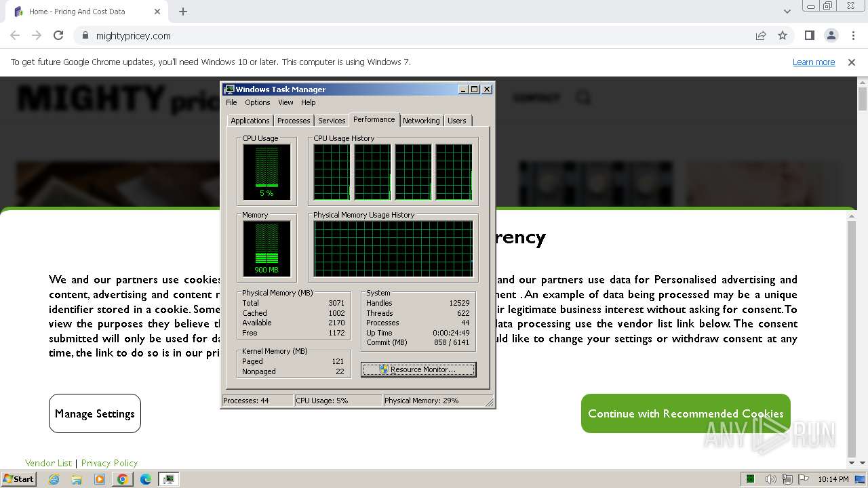Image resolution: width=868 pixels, height=488 pixels.
Task: Click the Commit (MB) value 858 / 6141
Action: click(451, 342)
